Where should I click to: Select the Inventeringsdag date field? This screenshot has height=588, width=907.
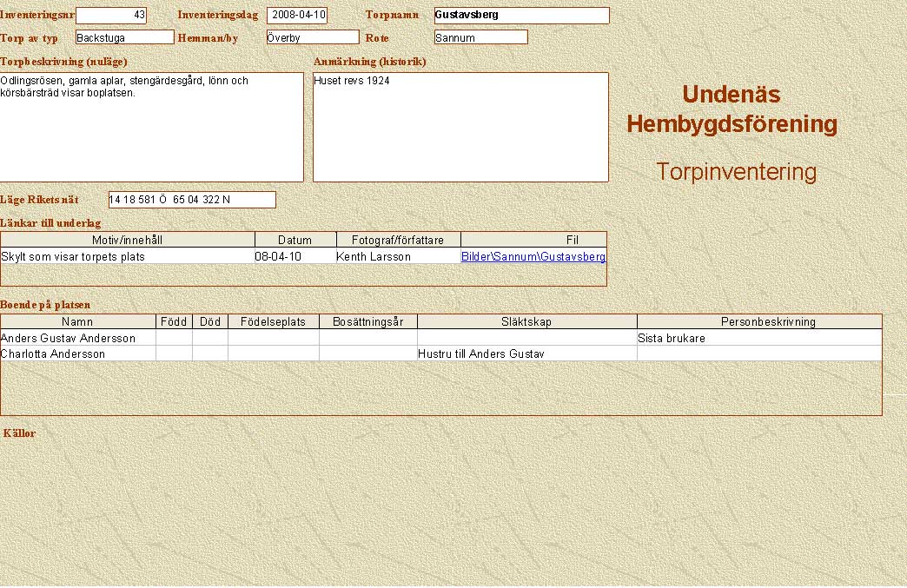coord(297,15)
